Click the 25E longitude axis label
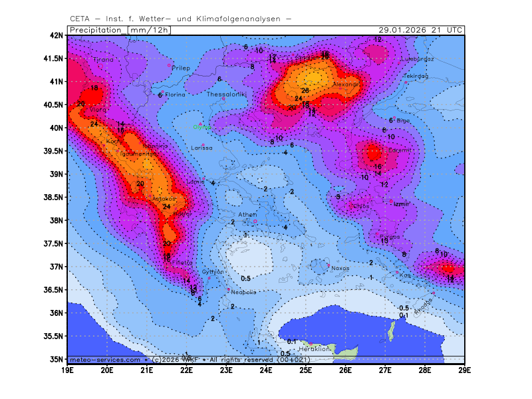The image size is (532, 399). [x=305, y=370]
